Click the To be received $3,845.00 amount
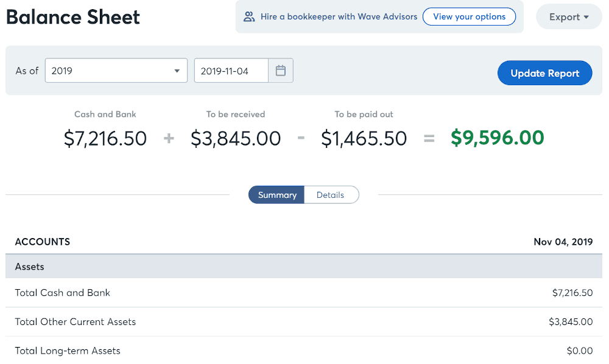609x364 pixels. click(x=236, y=139)
